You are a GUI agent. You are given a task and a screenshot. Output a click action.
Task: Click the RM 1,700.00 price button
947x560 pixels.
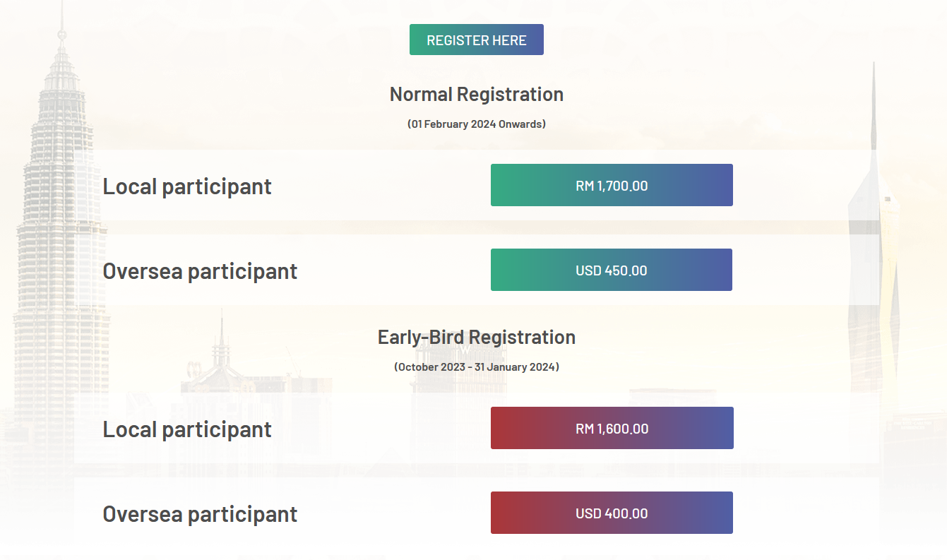(612, 185)
